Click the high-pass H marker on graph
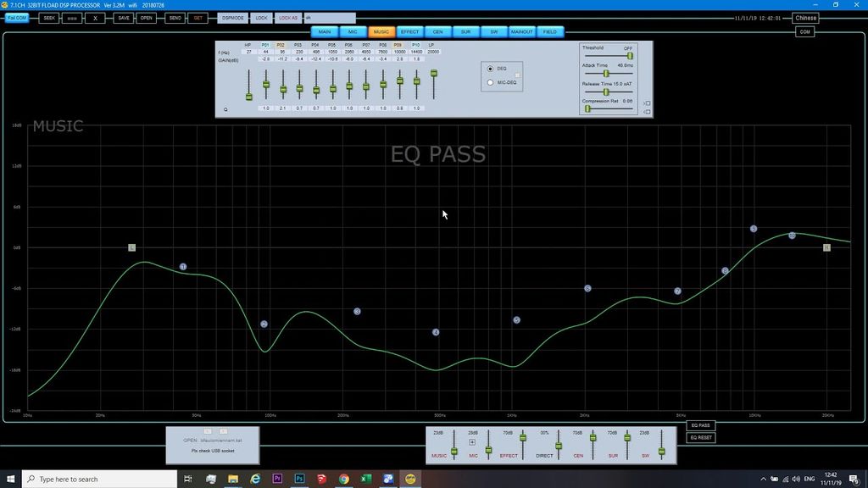The image size is (868, 488). pyautogui.click(x=131, y=247)
